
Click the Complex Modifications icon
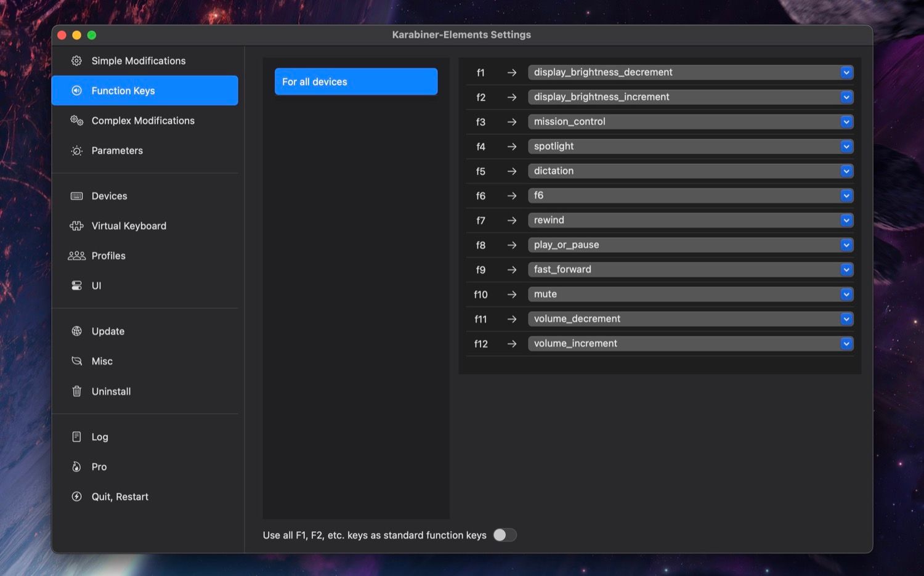click(76, 121)
